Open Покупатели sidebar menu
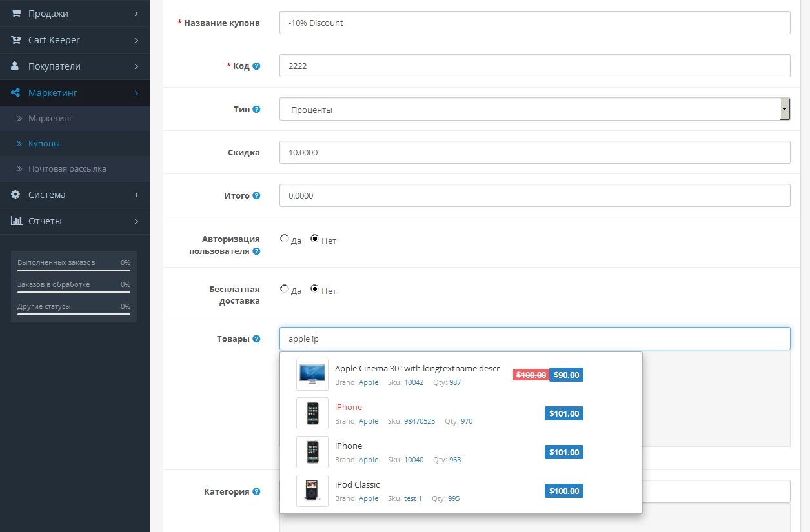 pos(75,66)
